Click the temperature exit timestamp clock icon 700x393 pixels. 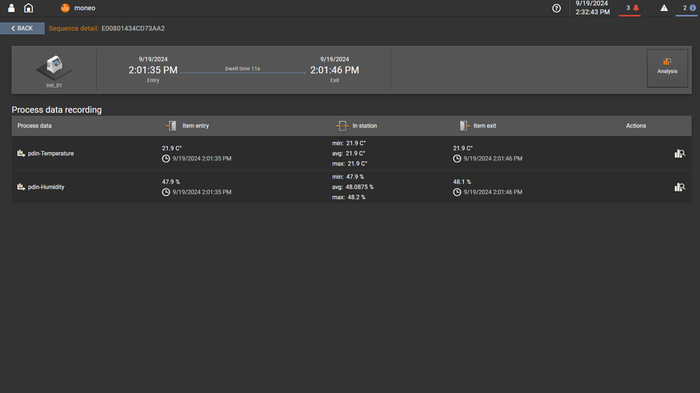[x=457, y=159]
